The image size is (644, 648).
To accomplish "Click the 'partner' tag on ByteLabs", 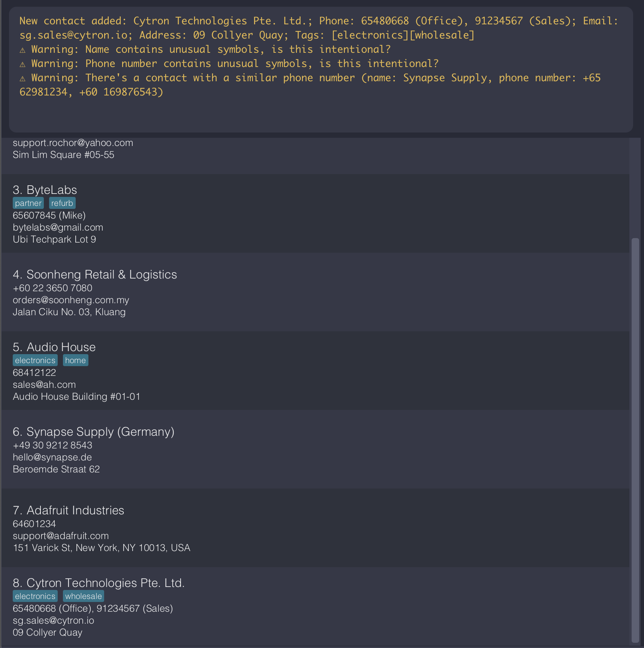I will (x=28, y=203).
